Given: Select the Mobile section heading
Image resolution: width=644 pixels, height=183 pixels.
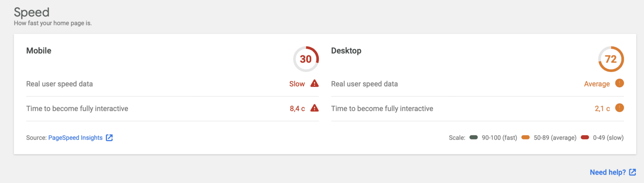Looking at the screenshot, I should pos(39,51).
